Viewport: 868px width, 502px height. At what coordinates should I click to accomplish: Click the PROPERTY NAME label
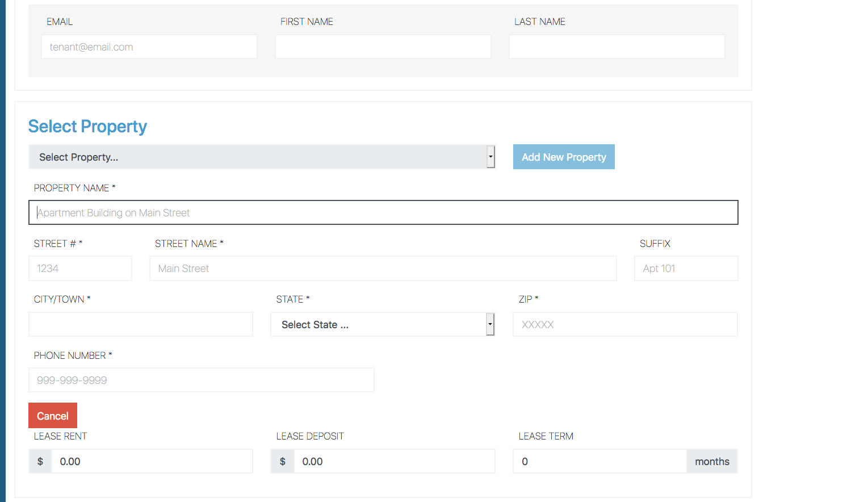click(74, 188)
